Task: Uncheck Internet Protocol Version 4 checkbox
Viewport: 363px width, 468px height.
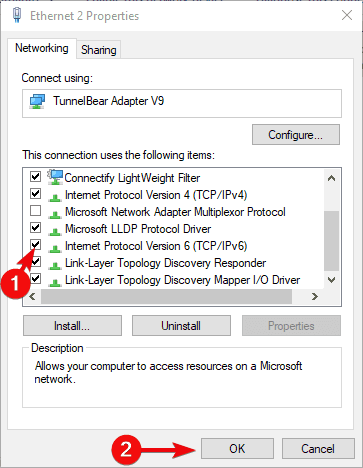Action: (35, 193)
